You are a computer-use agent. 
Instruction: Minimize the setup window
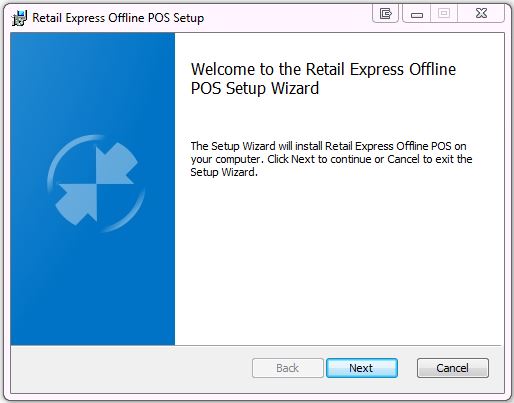point(417,14)
